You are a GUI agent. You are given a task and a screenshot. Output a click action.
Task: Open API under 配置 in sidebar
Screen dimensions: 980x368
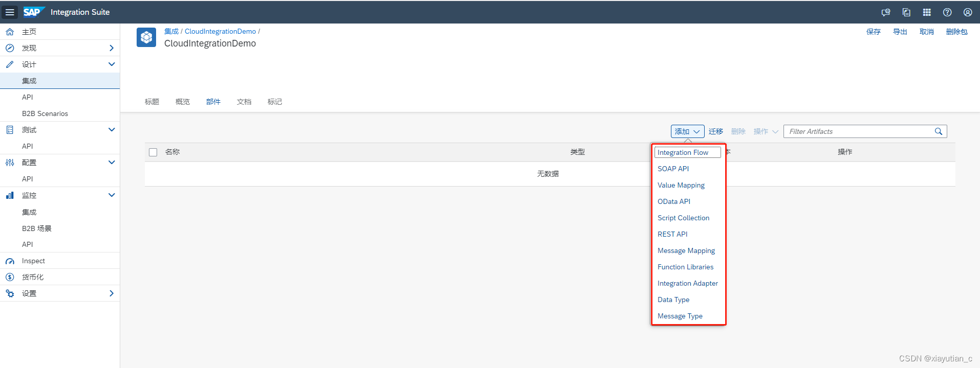(x=60, y=179)
